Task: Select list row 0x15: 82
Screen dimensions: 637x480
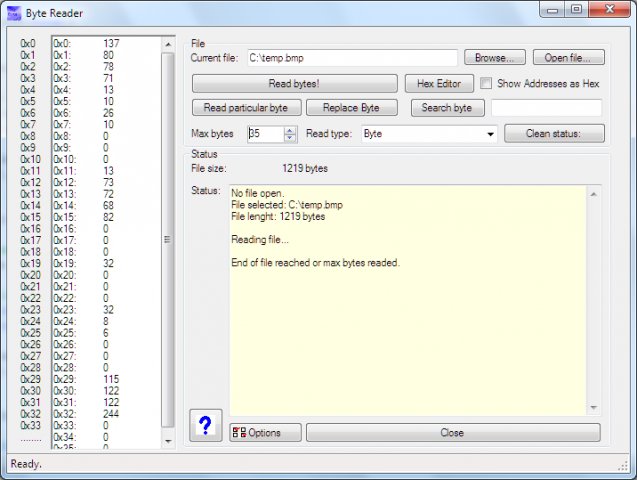Action: point(107,217)
